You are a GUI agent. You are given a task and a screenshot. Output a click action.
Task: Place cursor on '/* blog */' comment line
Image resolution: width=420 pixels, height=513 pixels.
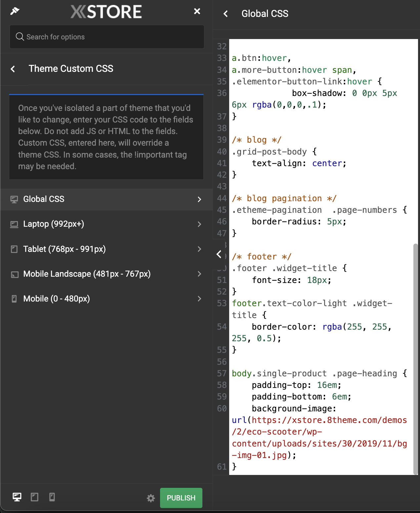pyautogui.click(x=257, y=140)
